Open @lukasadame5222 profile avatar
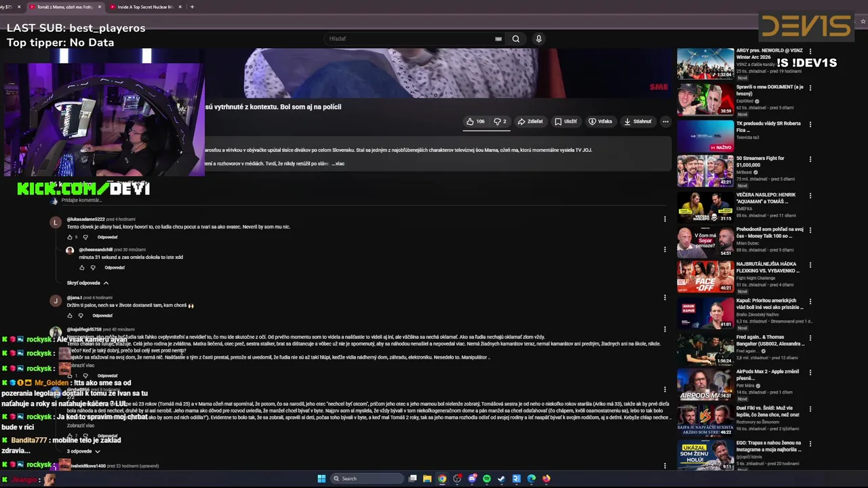This screenshot has width=868, height=488. [56, 222]
